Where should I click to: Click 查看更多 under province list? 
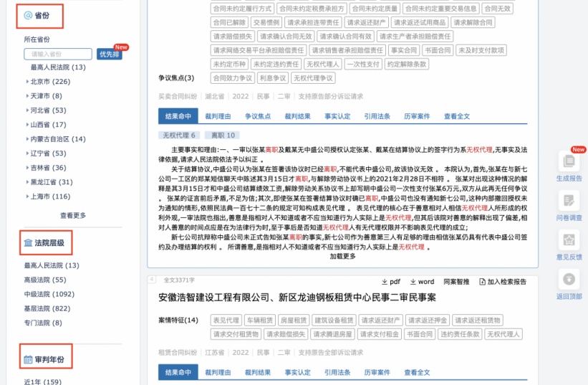[x=73, y=215]
